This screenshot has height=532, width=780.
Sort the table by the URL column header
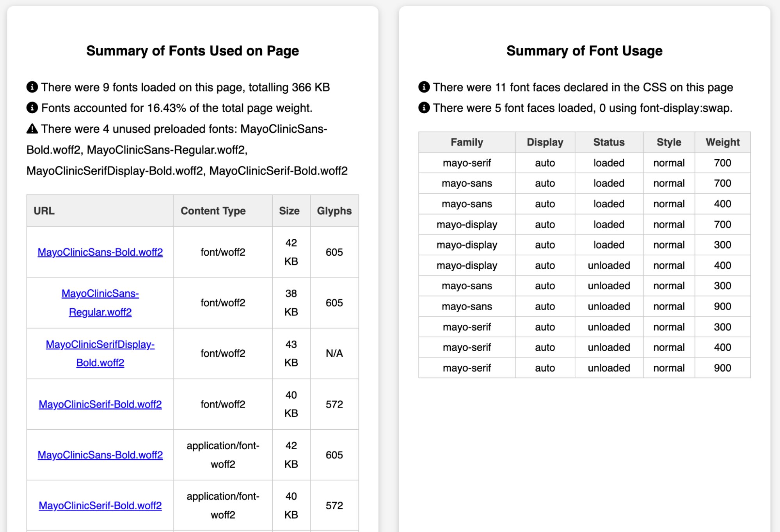pos(44,211)
